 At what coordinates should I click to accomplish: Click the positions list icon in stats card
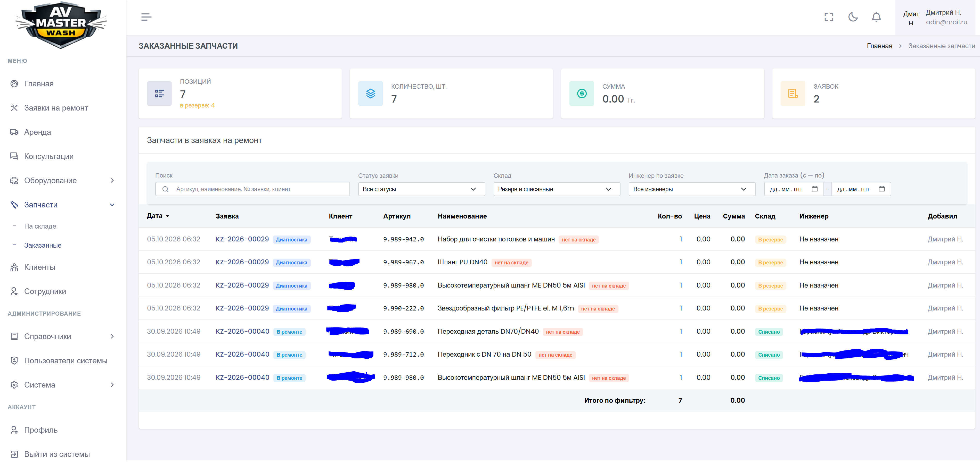point(159,94)
